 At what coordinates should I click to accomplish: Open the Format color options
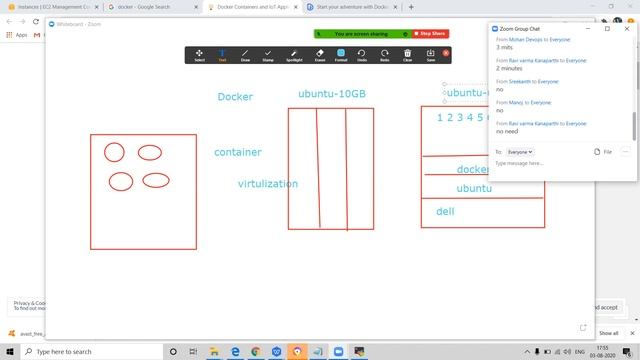341,56
